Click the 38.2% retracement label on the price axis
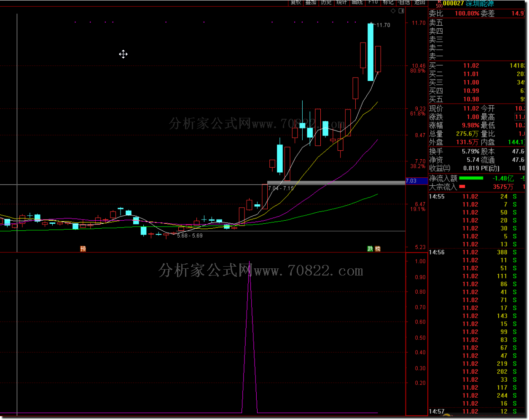 coord(418,166)
